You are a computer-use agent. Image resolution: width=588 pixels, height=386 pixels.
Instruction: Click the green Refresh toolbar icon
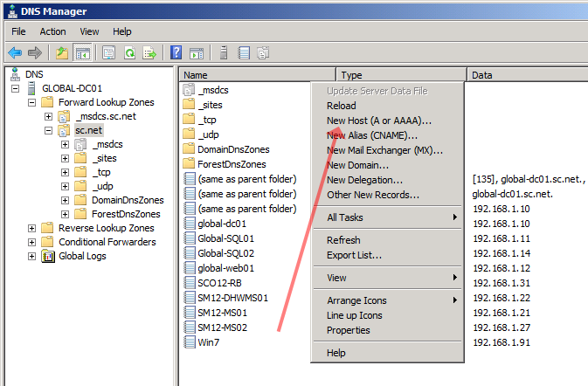coord(129,53)
